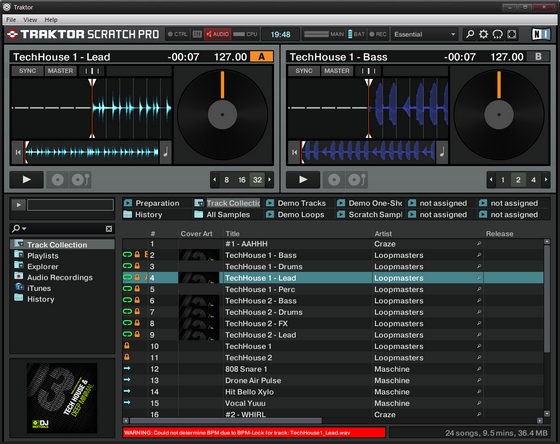Screen dimensions: 560x444
Task: Select iTunes in browser tree
Action: tap(39, 288)
